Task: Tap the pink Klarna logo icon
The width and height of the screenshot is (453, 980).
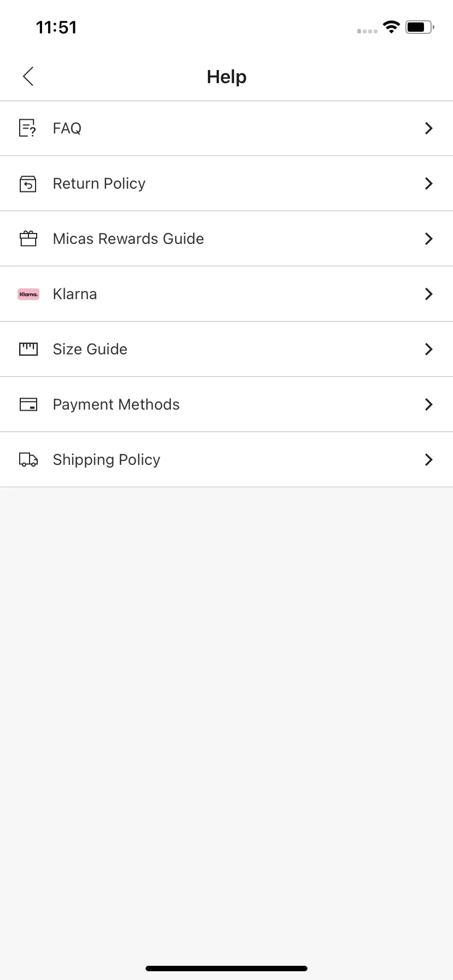Action: 28,294
